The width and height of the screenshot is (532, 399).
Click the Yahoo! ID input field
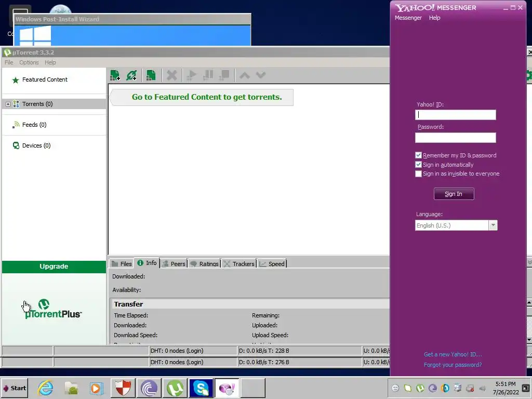coord(455,115)
